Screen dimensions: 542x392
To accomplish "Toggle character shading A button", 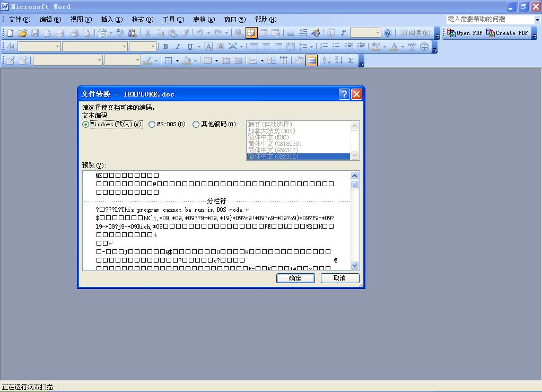I will (221, 46).
